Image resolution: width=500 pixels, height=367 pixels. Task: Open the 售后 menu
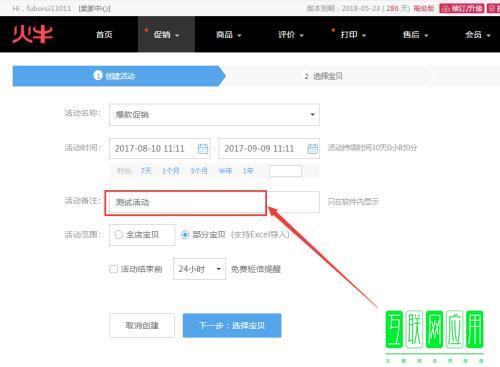415,34
